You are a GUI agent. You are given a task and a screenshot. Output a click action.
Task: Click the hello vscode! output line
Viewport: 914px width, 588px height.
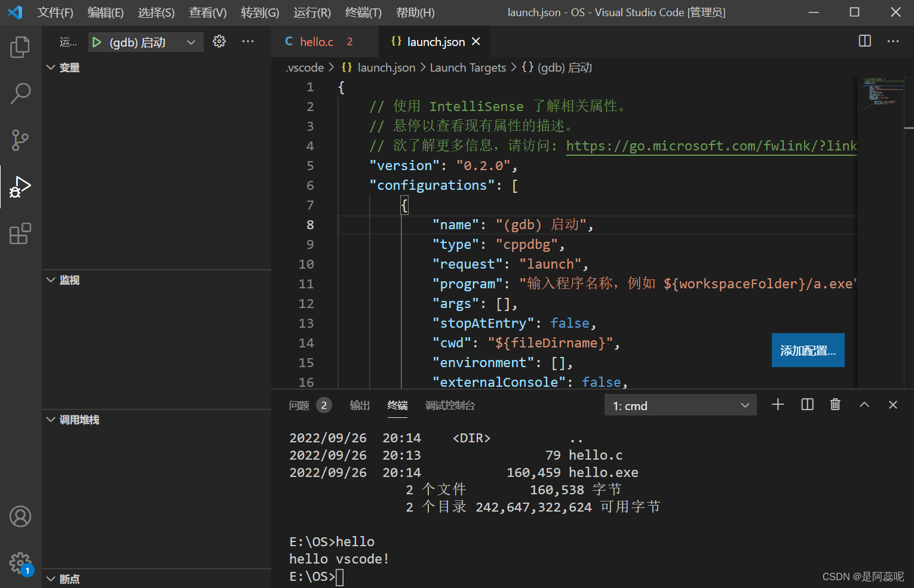tap(339, 559)
